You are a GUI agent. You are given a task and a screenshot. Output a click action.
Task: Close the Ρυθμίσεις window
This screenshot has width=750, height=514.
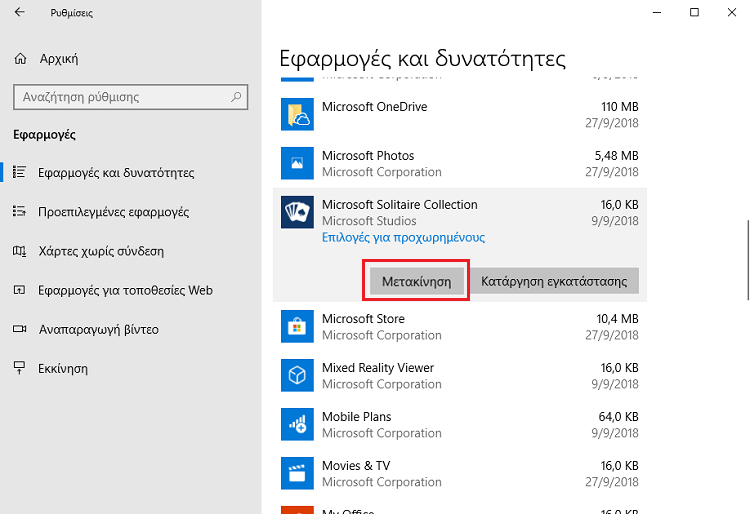[x=731, y=12]
